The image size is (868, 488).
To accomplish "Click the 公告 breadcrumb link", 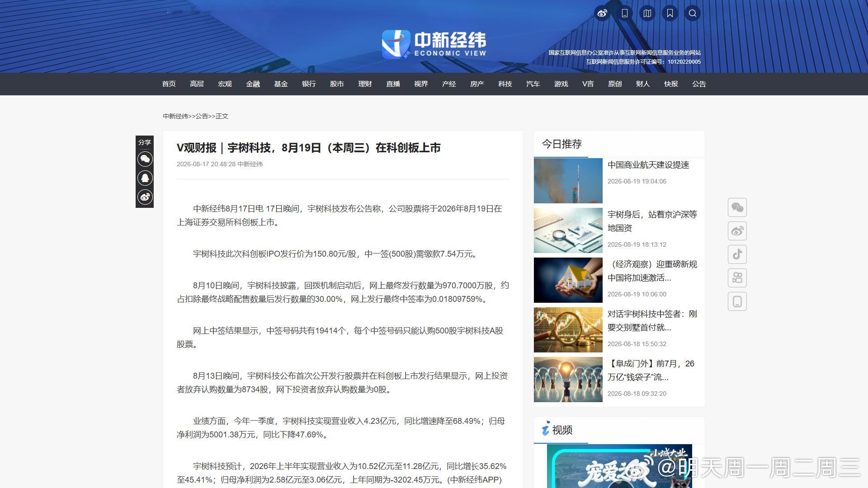I will (202, 116).
